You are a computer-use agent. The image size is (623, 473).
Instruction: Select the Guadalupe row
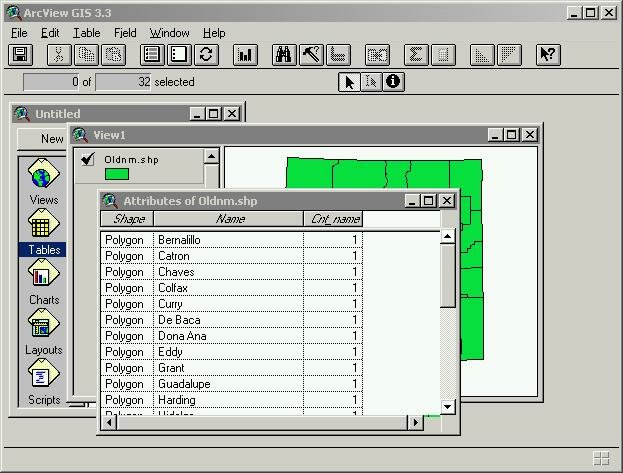coord(232,384)
